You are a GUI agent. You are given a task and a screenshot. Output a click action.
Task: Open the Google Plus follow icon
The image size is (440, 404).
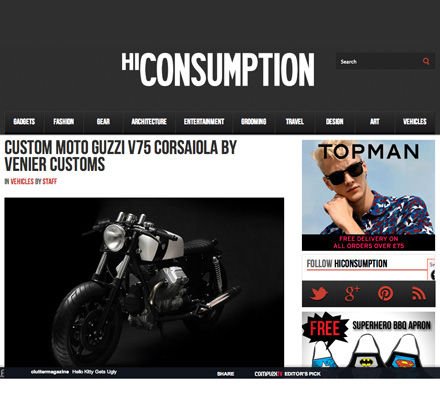[x=352, y=294]
